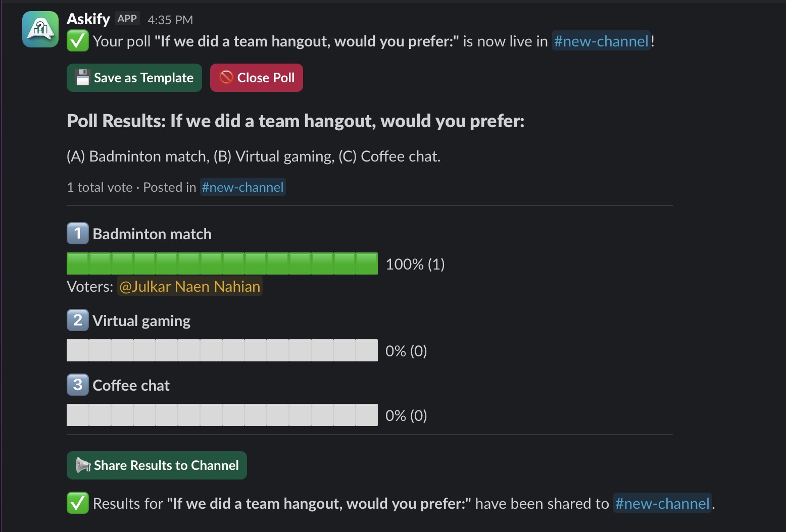Click the number 3 keycap beside Coffee chat

77,385
